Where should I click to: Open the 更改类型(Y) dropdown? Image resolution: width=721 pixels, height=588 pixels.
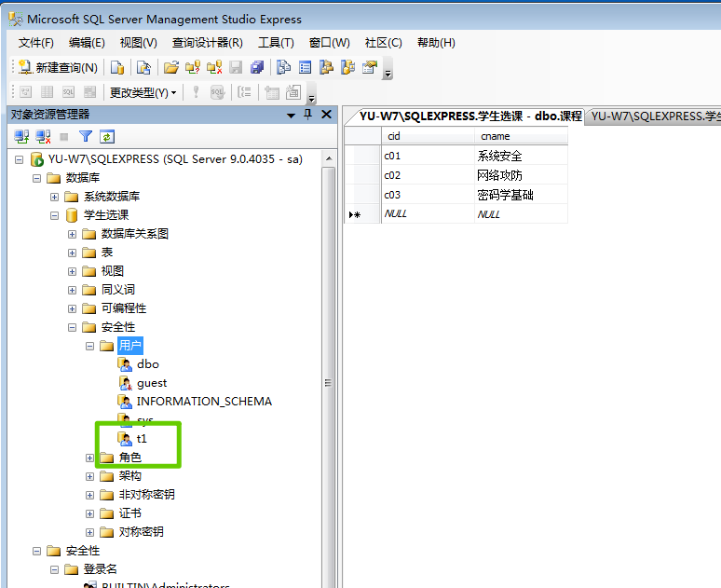(x=143, y=92)
